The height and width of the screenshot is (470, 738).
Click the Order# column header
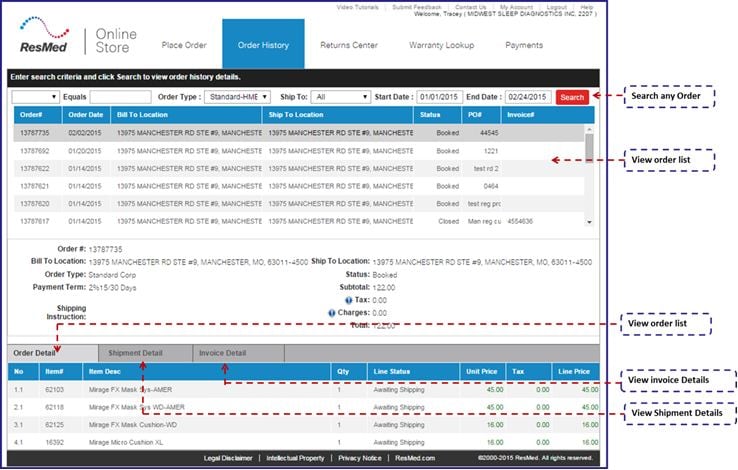pyautogui.click(x=38, y=115)
